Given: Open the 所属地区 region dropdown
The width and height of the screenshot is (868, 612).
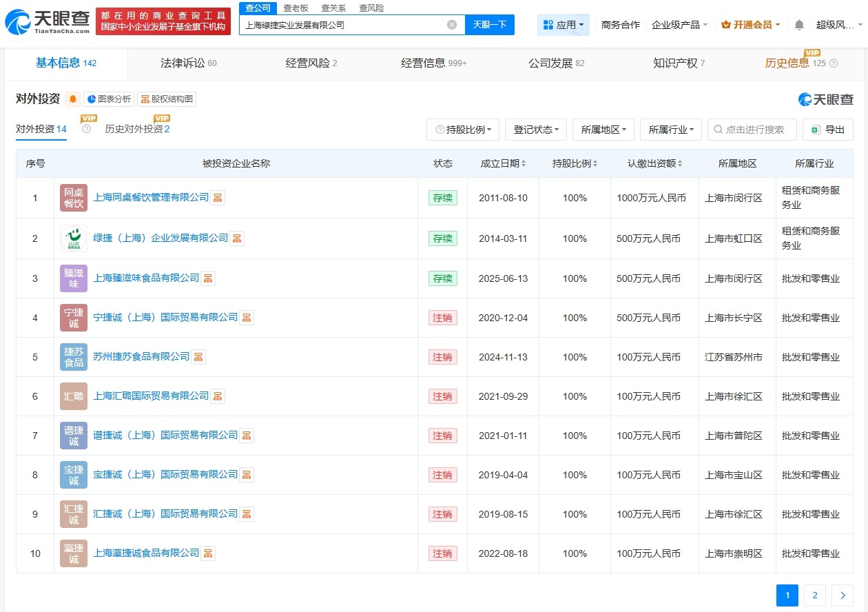Looking at the screenshot, I should (x=603, y=129).
